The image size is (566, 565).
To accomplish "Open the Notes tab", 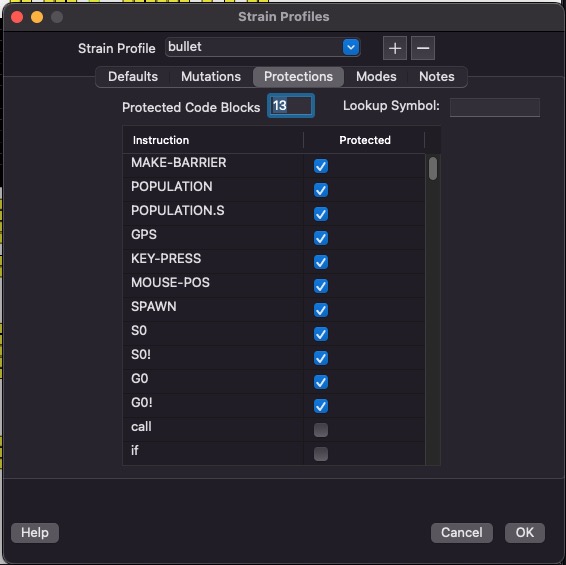I will pyautogui.click(x=436, y=77).
